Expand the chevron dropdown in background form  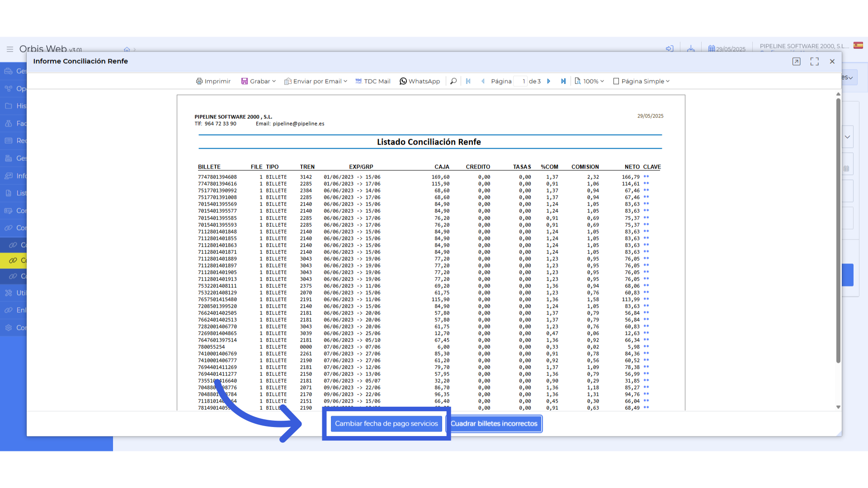click(847, 137)
